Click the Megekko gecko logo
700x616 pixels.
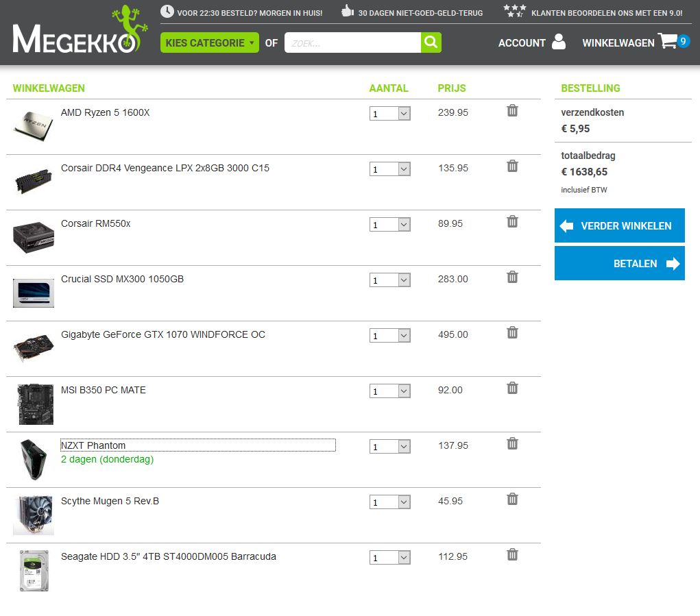(x=80, y=30)
